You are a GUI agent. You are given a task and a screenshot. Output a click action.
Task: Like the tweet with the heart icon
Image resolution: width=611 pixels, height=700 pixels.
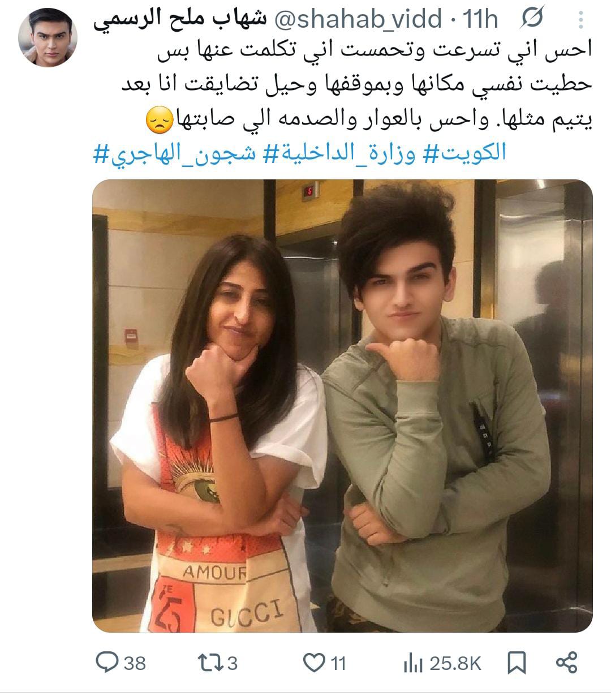pyautogui.click(x=314, y=662)
